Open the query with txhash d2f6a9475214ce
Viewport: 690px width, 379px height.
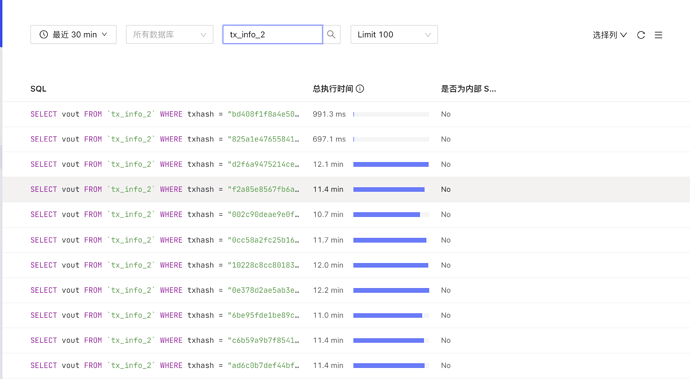pyautogui.click(x=165, y=164)
